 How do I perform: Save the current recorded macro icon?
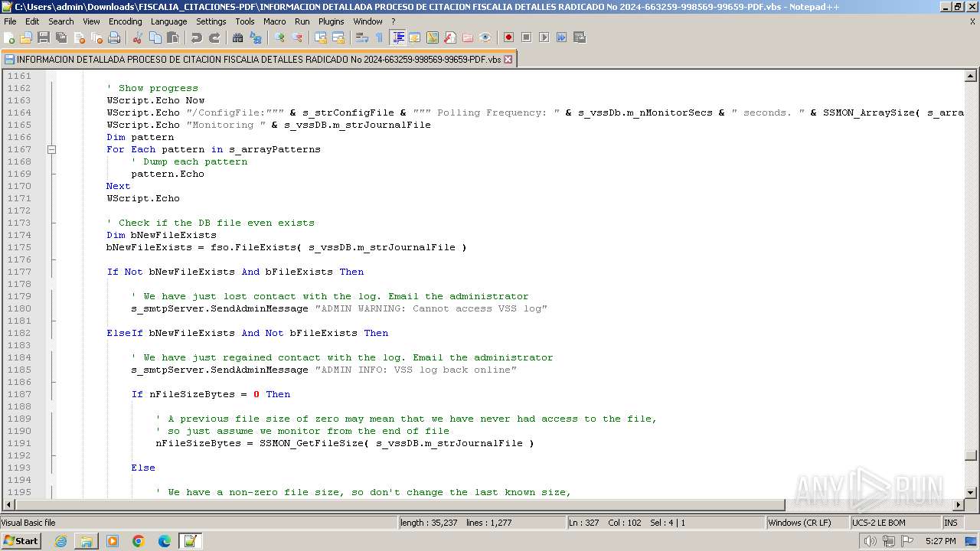[x=580, y=37]
